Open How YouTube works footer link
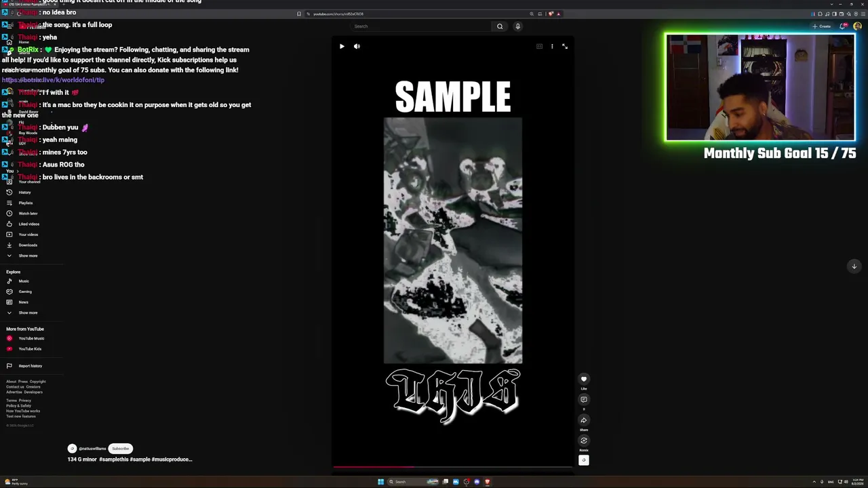Screen dimensions: 868x488 pos(23,411)
